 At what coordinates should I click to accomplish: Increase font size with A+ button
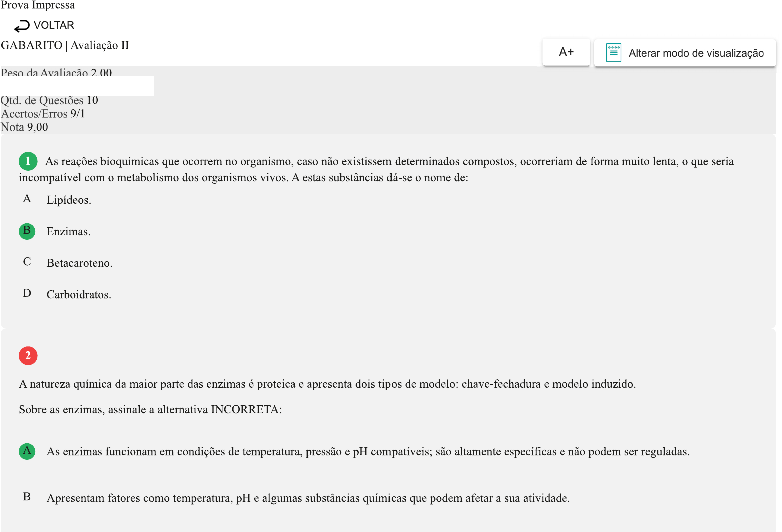coord(566,52)
